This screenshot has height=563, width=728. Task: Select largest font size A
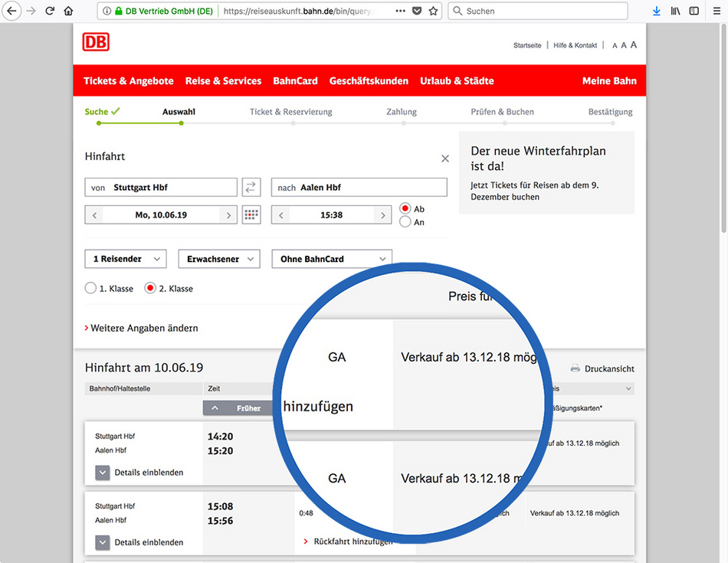(x=633, y=44)
